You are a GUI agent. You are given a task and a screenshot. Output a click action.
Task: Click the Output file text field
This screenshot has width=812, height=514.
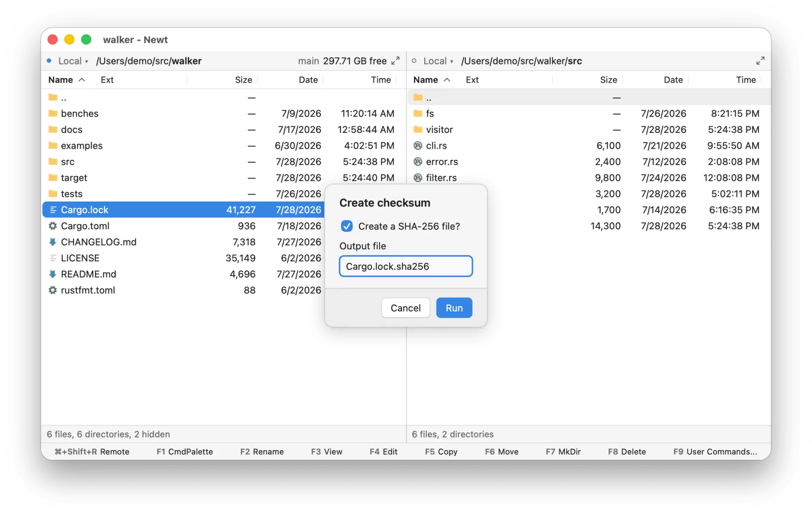coord(406,266)
